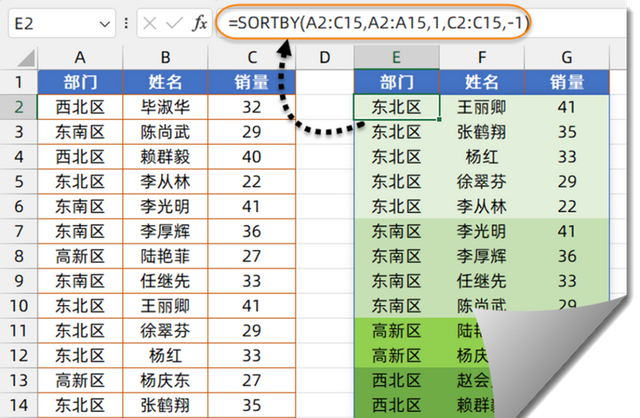
Task: Select cell 李从林 in column F
Action: [482, 207]
